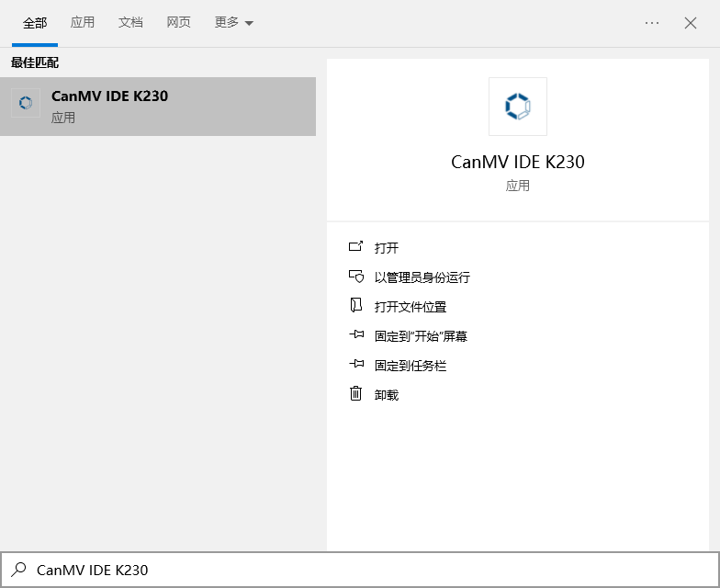The width and height of the screenshot is (720, 588).
Task: Switch to the 网页 tab
Action: click(x=178, y=22)
